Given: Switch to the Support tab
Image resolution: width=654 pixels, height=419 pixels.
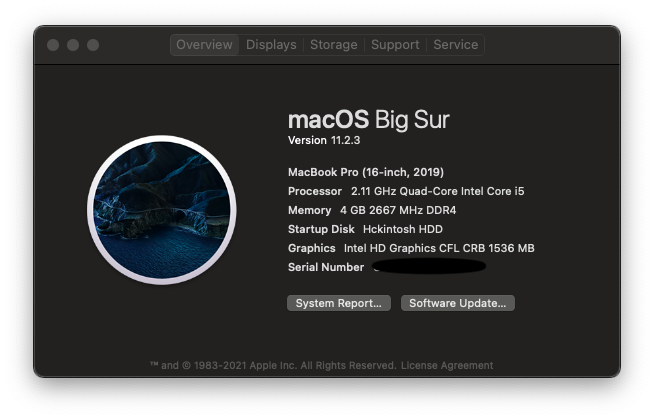Looking at the screenshot, I should tap(395, 45).
